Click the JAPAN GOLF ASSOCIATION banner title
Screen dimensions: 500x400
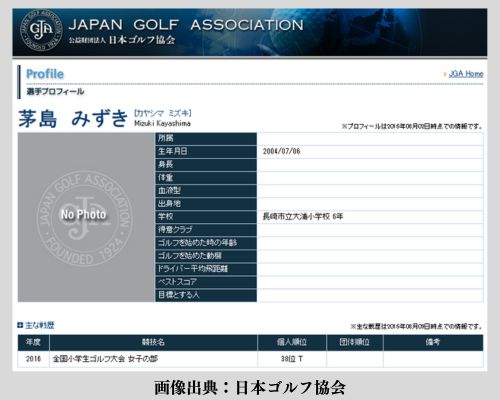click(186, 25)
